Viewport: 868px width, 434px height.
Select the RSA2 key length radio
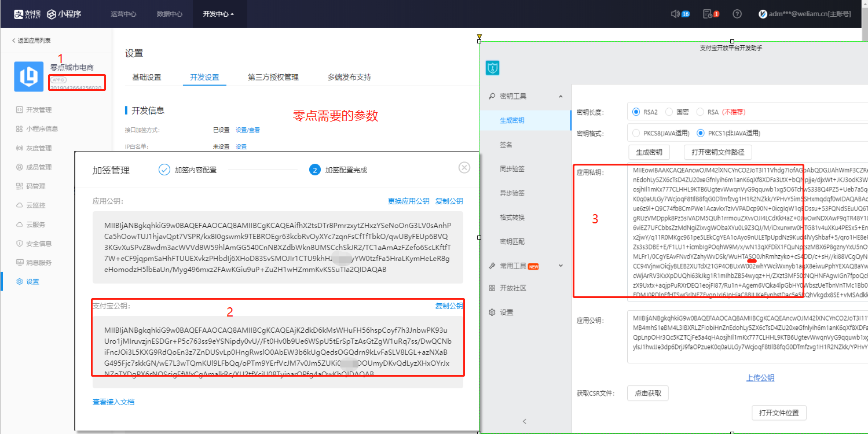tap(637, 112)
